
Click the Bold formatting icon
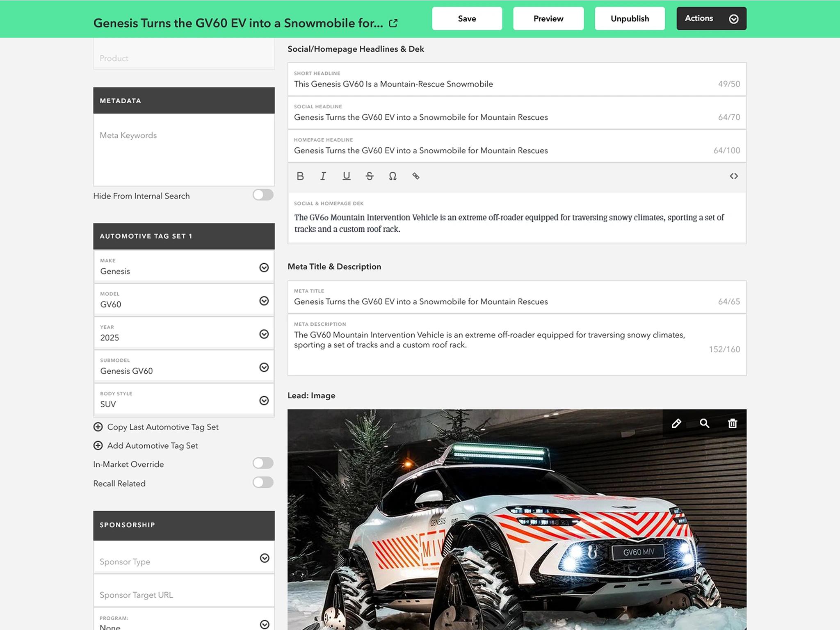[x=300, y=176]
